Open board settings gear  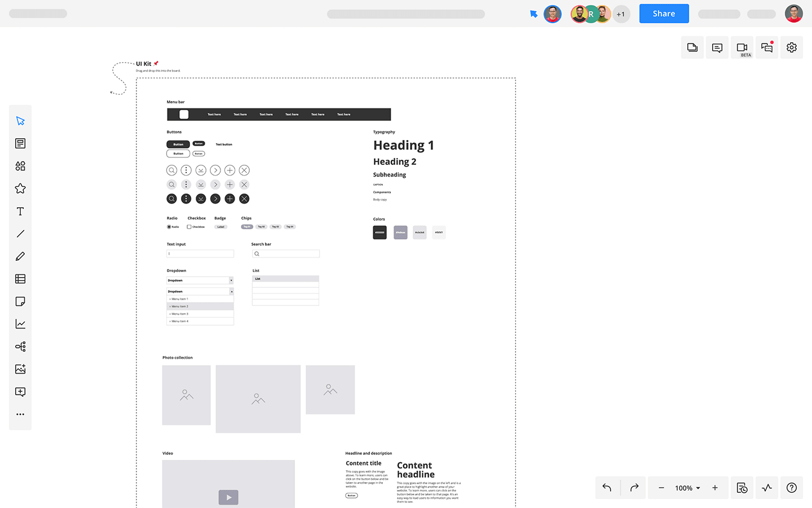tap(792, 47)
